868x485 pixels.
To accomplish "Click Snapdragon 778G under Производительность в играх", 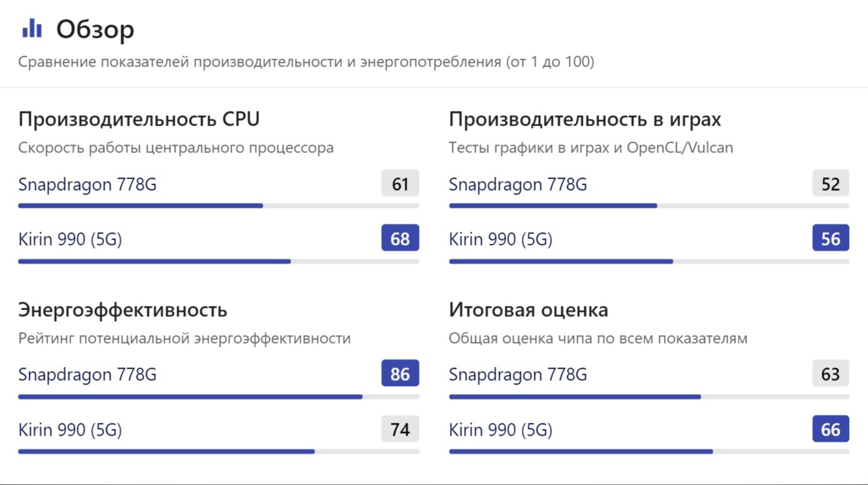I will click(518, 184).
